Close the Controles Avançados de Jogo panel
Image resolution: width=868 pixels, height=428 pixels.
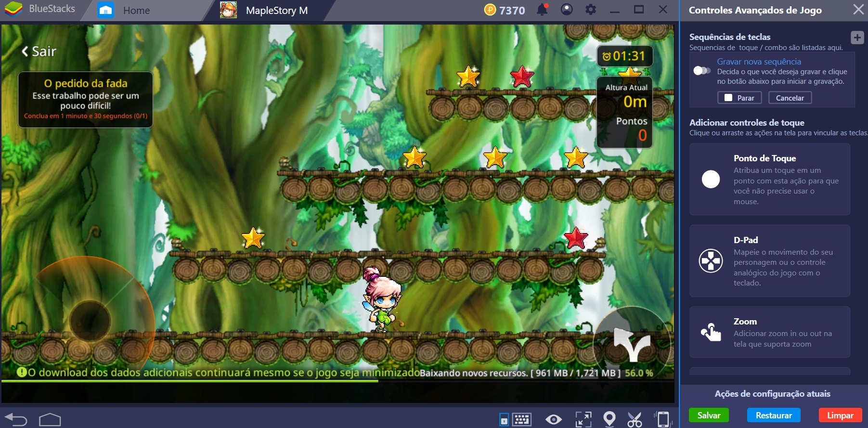858,10
